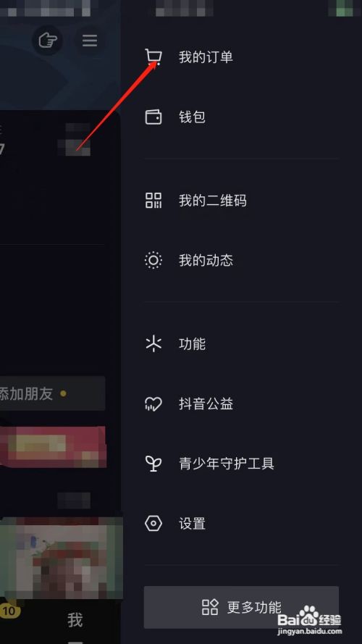Click the shopping cart icon for My Orders
The image size is (362, 644).
[x=153, y=57]
